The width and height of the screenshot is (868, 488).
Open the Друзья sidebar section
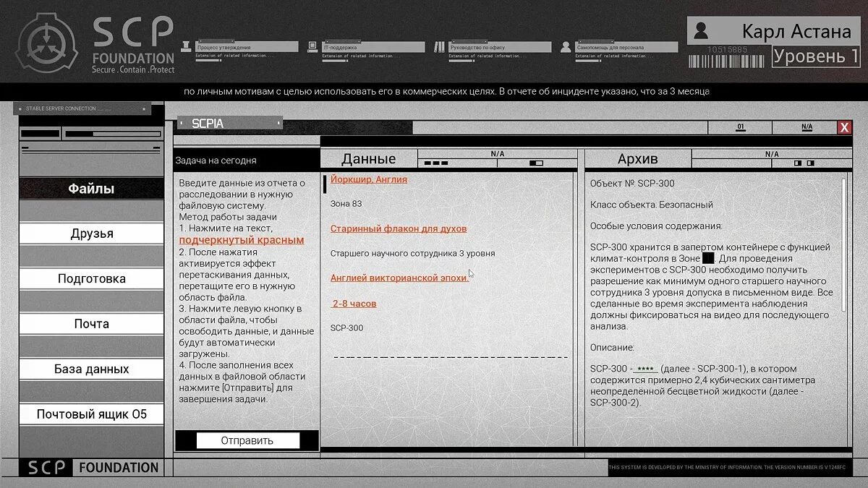(91, 234)
